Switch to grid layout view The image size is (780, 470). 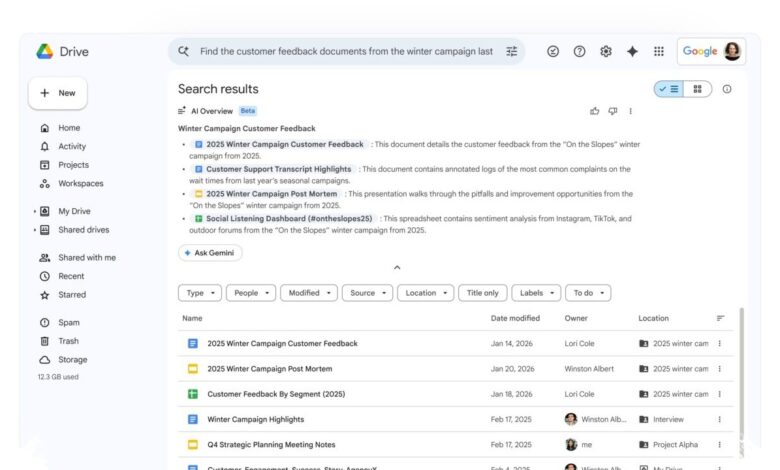point(697,89)
